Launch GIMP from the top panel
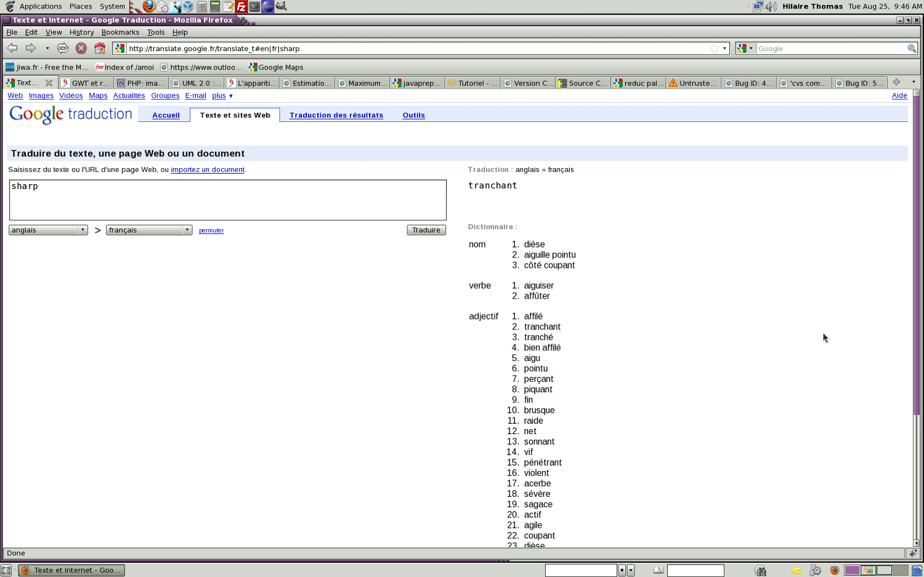Image resolution: width=924 pixels, height=577 pixels. coord(281,6)
